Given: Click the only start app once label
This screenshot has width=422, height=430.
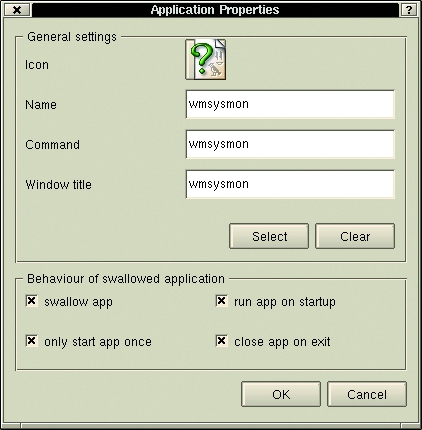Looking at the screenshot, I should 98,342.
